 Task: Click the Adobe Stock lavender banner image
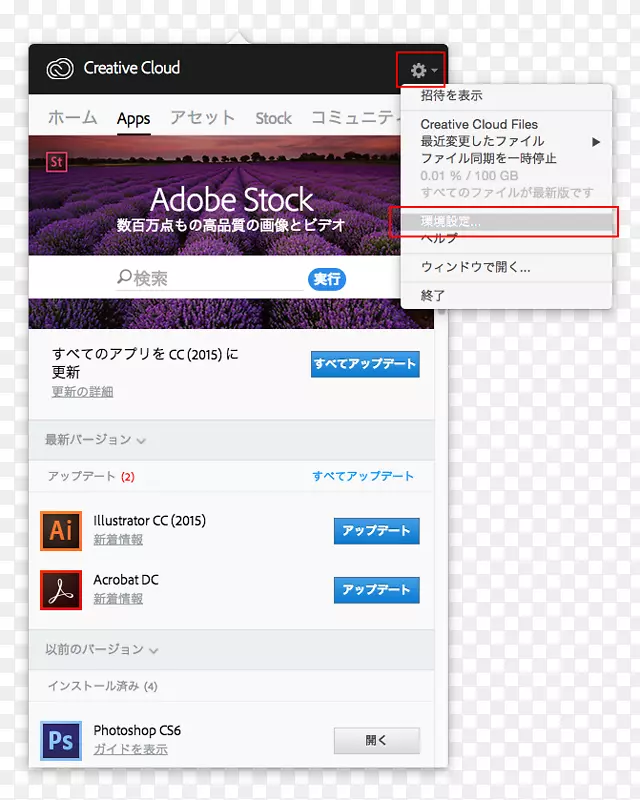coord(214,195)
